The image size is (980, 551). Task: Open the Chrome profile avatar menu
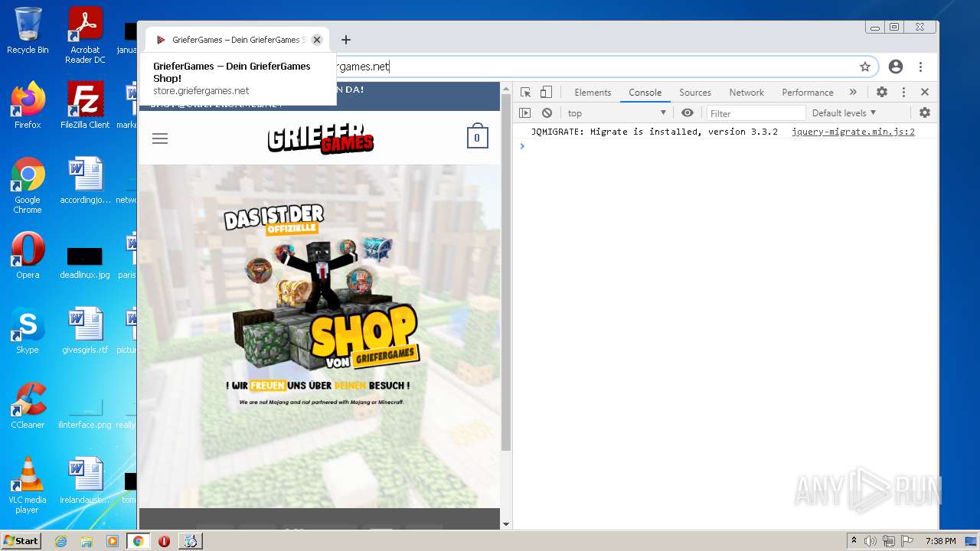coord(896,67)
